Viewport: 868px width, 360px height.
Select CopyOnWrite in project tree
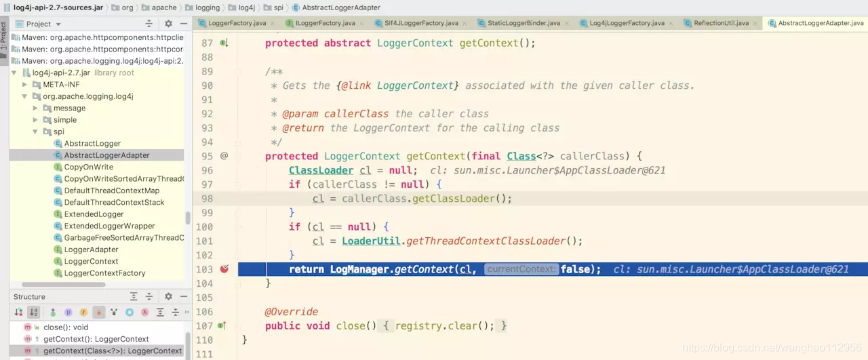click(x=83, y=167)
